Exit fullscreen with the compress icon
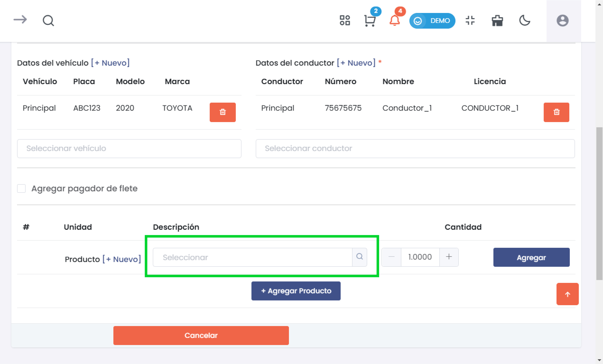This screenshot has width=603, height=364. tap(470, 20)
